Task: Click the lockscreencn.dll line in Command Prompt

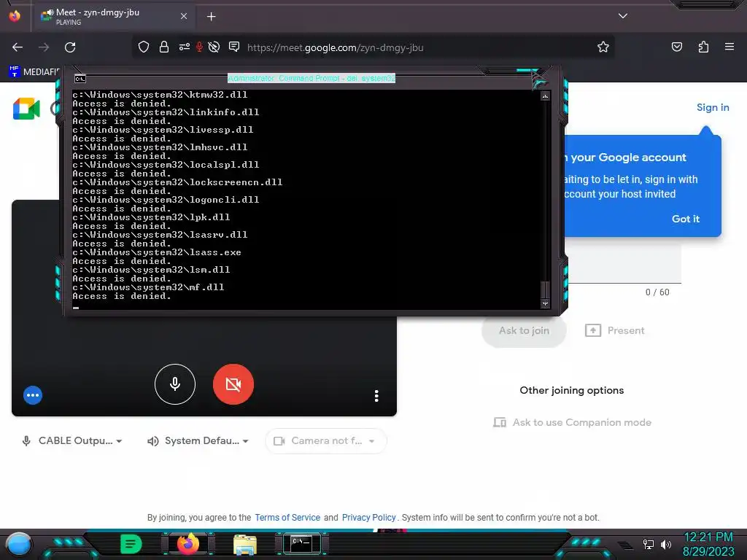Action: 177,182
